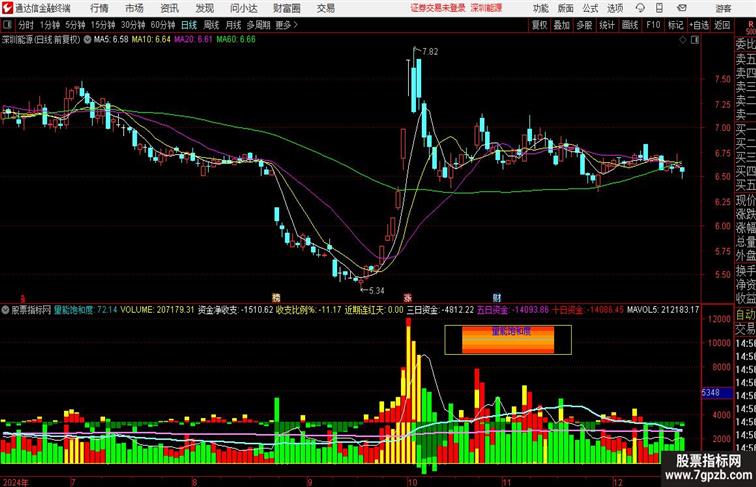Open the 交易 menu
Viewport: 756px width, 487px height.
pos(325,8)
